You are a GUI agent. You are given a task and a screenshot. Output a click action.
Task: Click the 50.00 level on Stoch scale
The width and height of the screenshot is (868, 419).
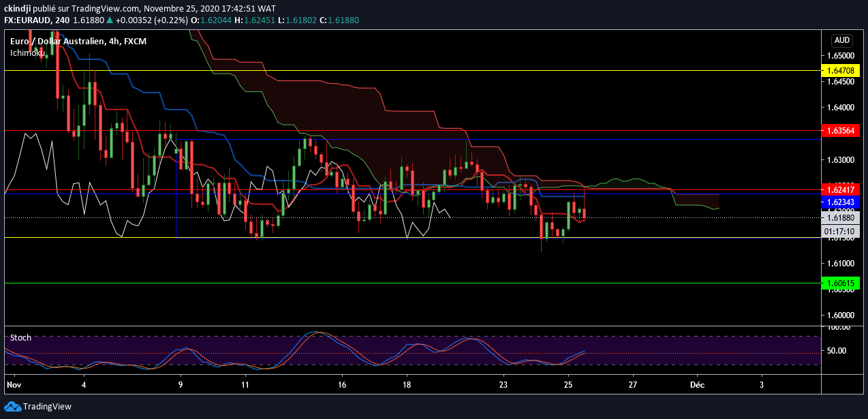tap(839, 351)
